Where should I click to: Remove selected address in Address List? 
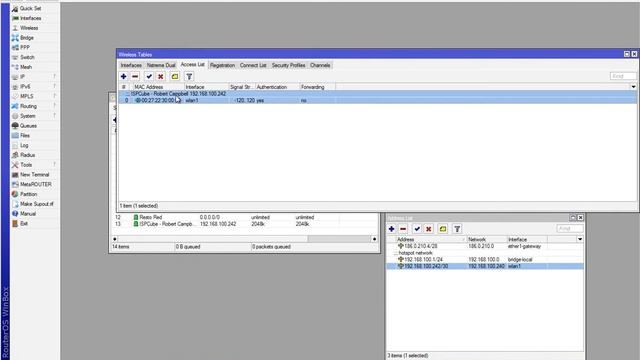(403, 229)
